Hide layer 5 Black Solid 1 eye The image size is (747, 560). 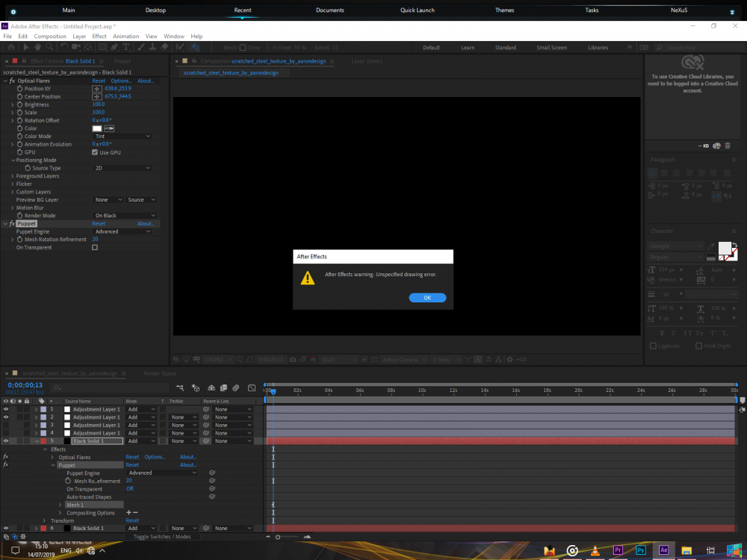[6, 441]
